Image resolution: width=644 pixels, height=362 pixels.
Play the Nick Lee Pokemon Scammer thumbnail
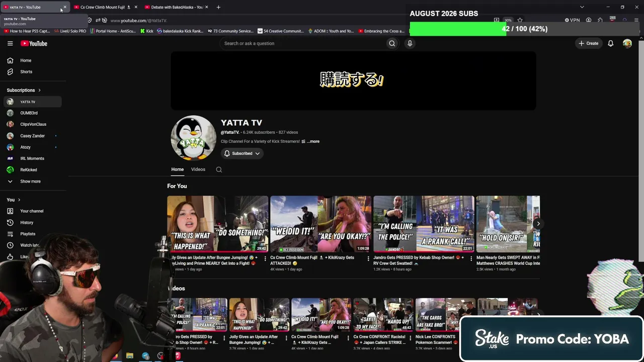click(x=445, y=315)
